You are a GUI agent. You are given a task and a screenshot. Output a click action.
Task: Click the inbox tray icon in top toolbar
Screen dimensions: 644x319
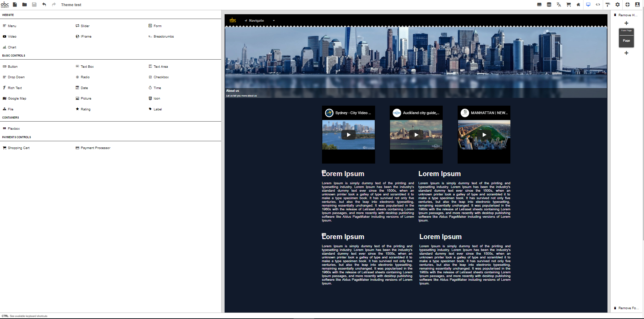(x=539, y=5)
